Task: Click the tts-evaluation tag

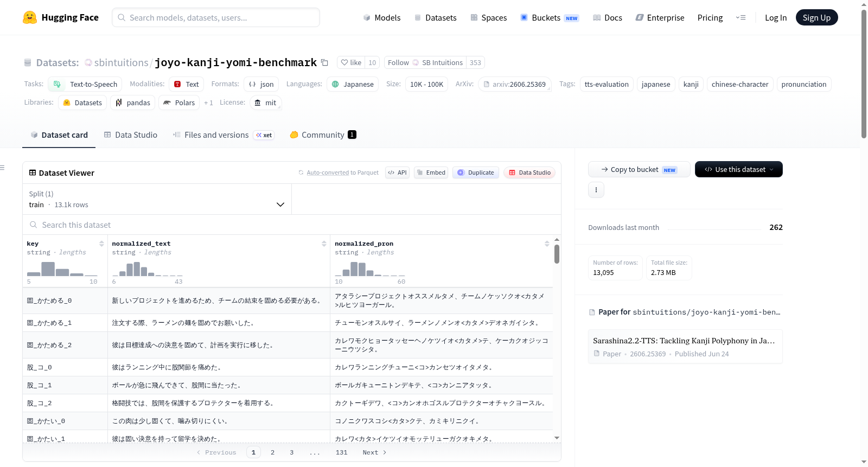Action: tap(607, 84)
